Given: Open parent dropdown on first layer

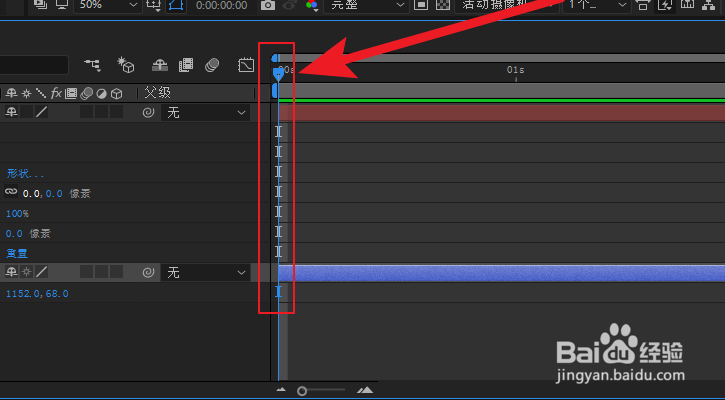Looking at the screenshot, I should point(206,112).
